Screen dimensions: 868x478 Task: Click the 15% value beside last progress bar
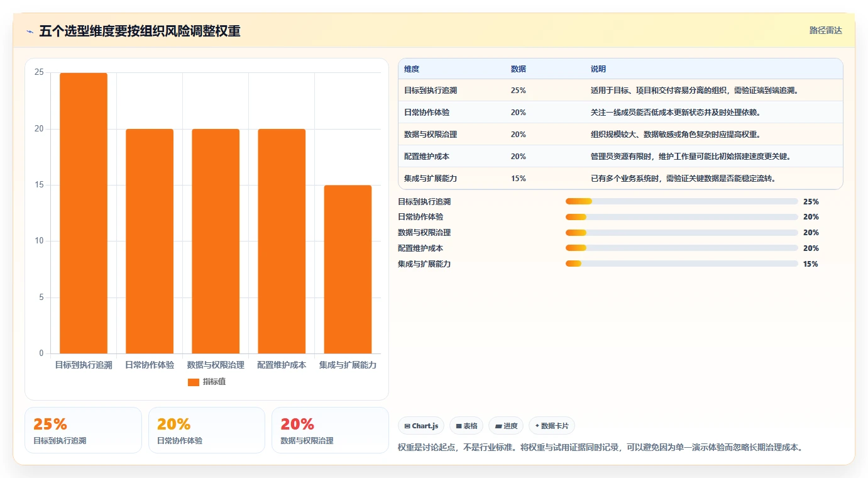[x=811, y=264]
